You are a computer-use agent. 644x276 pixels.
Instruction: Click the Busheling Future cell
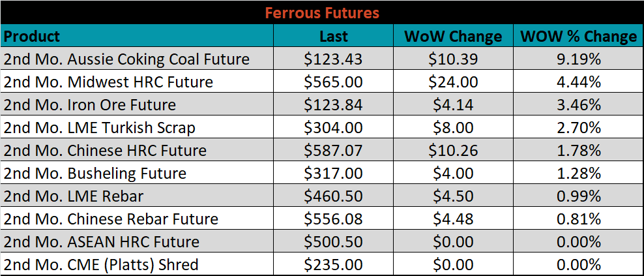click(x=137, y=173)
